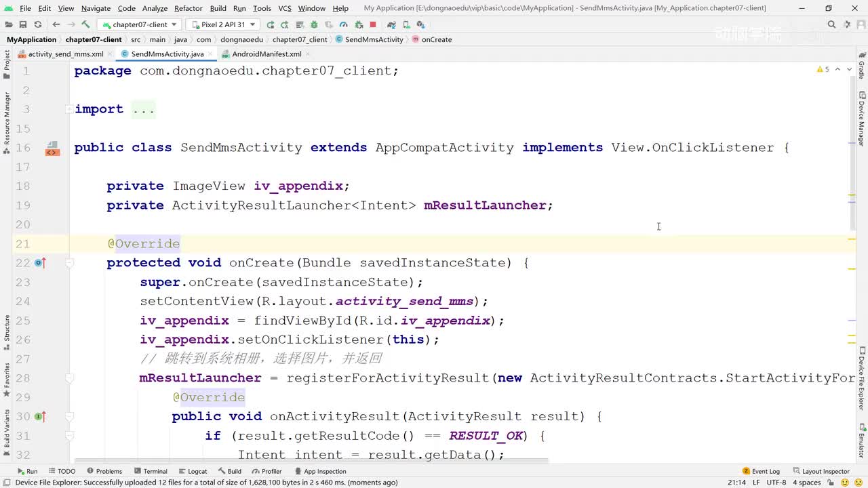This screenshot has width=868, height=488.
Task: Click implements gutter icon on line 30
Action: tap(40, 416)
